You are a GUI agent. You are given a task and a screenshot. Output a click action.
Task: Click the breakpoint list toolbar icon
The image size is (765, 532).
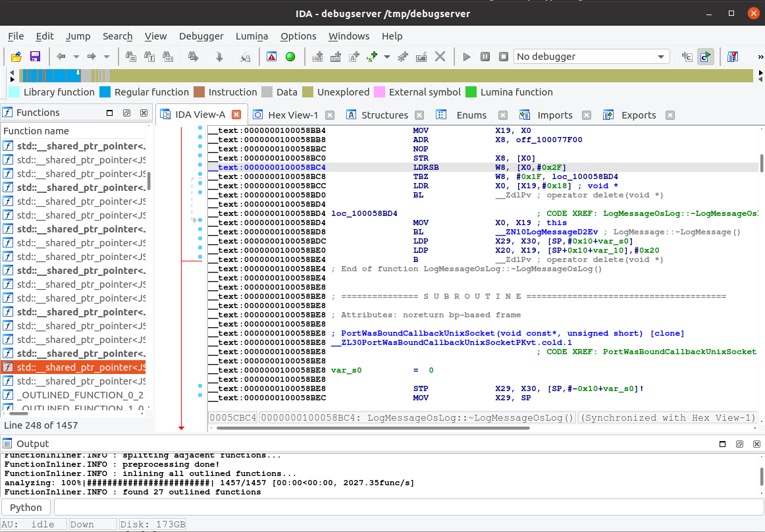(x=731, y=57)
